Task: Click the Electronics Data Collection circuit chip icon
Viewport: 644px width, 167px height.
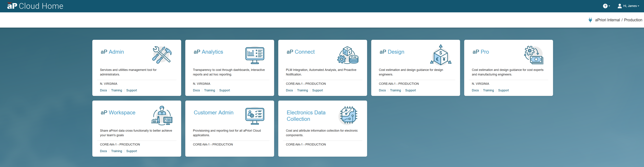Action: (348, 115)
